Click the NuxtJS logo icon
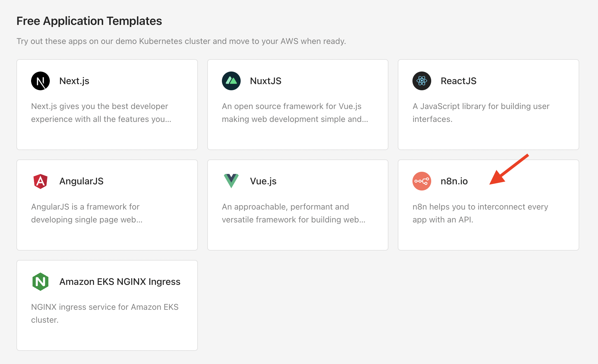598x364 pixels. tap(231, 81)
